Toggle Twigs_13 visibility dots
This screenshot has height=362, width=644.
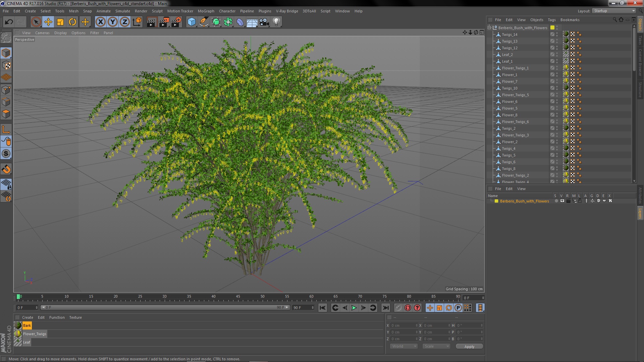557,41
